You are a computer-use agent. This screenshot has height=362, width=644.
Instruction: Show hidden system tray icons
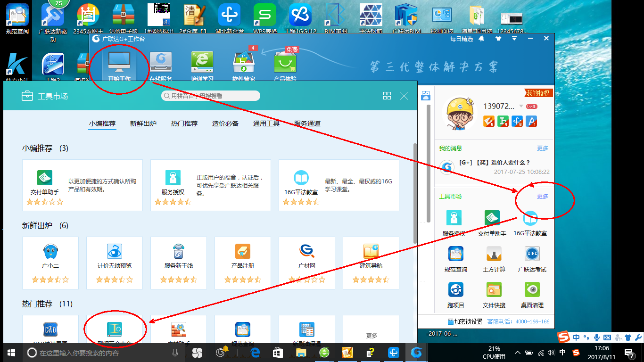tap(518, 353)
